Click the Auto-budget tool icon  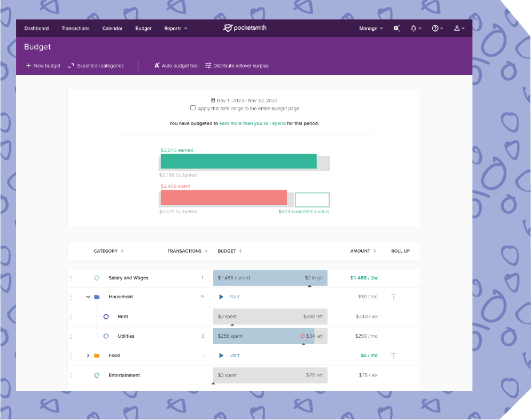(157, 66)
